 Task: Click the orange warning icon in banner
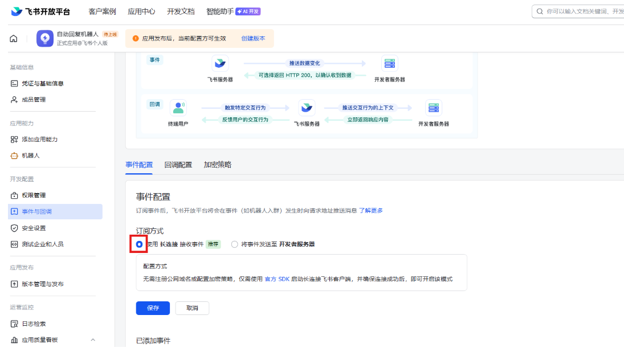(x=136, y=39)
